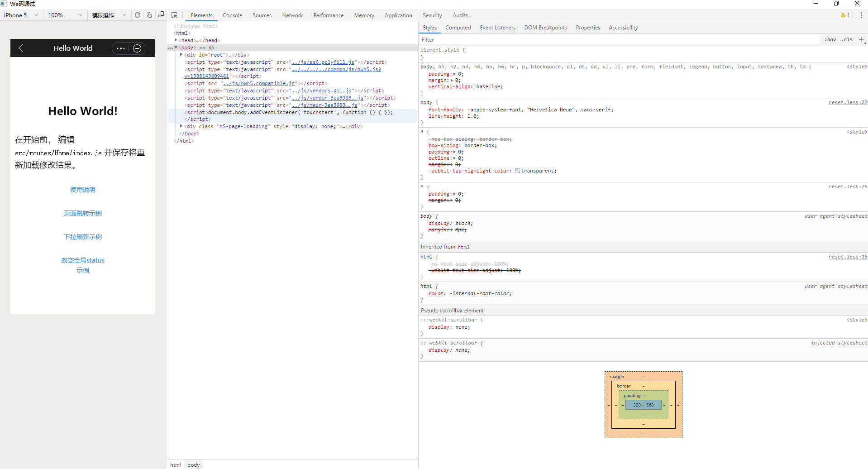Click the styles Filter input field

point(498,39)
